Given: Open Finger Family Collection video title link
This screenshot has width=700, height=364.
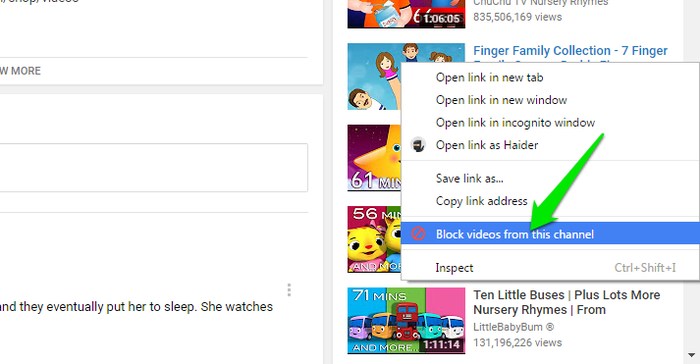Looking at the screenshot, I should click(570, 51).
